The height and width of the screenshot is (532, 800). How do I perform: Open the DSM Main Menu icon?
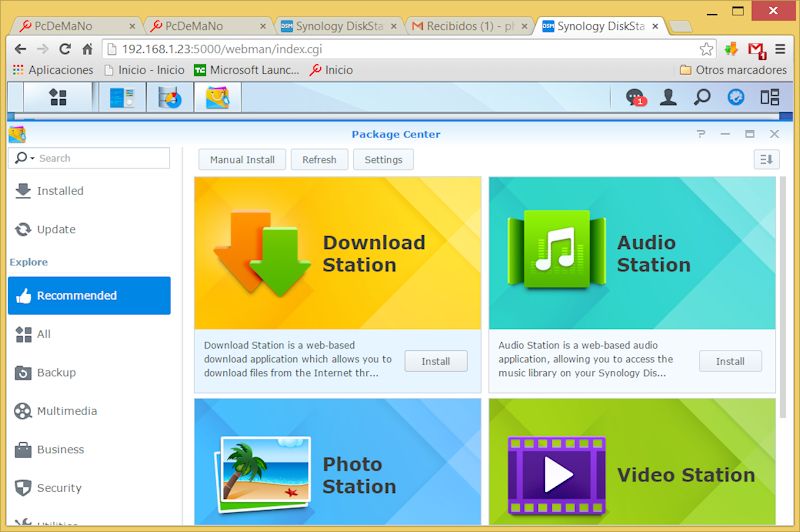coord(58,97)
